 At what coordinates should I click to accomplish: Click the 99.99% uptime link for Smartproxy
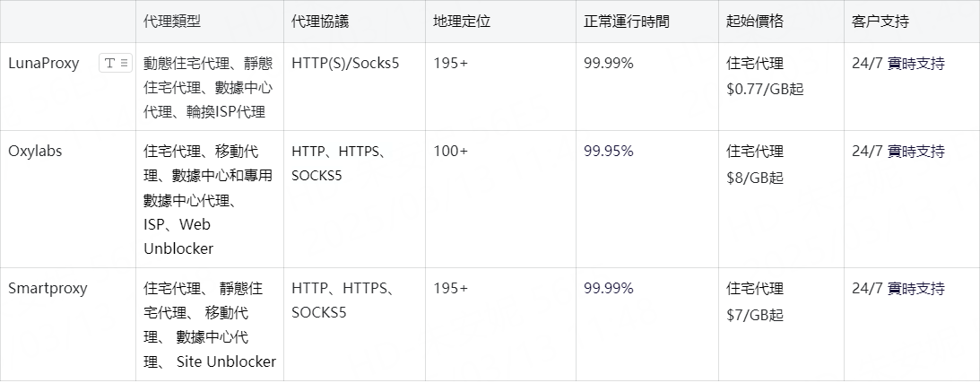(608, 289)
